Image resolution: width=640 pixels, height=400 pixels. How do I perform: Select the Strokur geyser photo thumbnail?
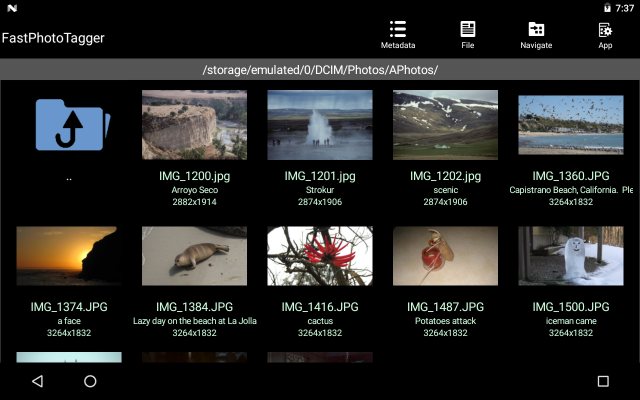click(319, 125)
